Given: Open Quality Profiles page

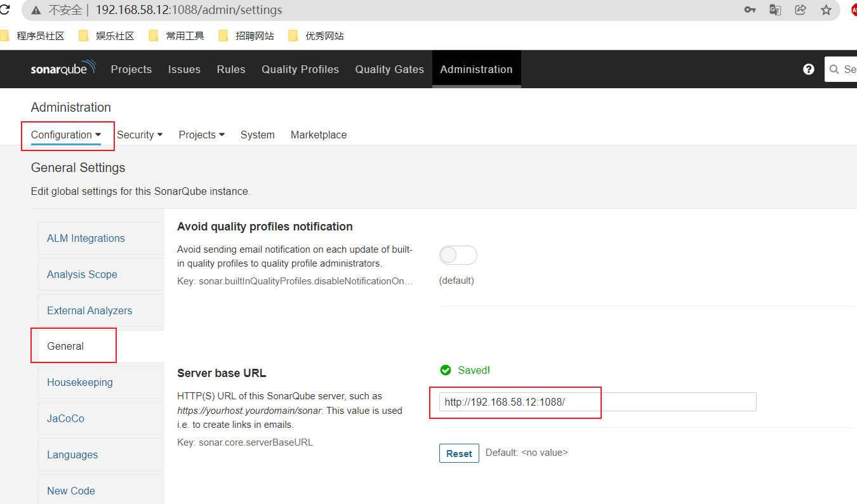Looking at the screenshot, I should point(300,69).
